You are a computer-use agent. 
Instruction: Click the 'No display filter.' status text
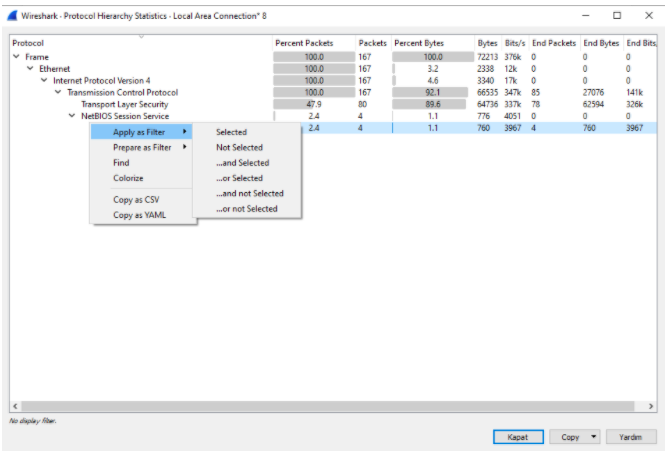click(x=32, y=420)
